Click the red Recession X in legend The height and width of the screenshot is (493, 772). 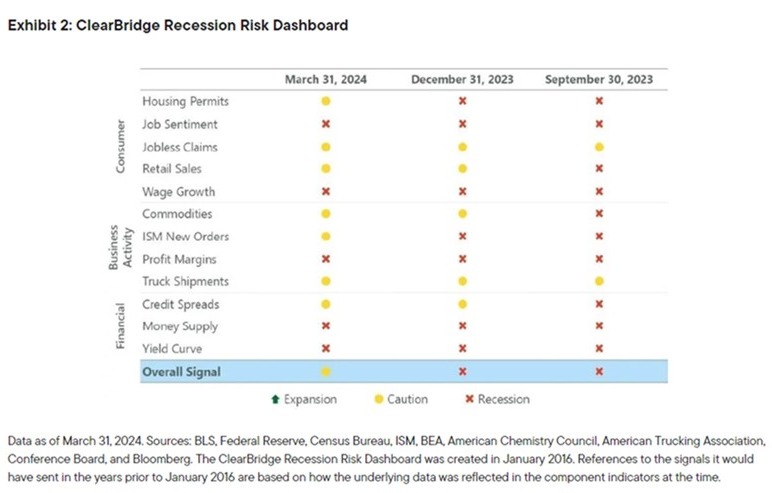point(468,399)
